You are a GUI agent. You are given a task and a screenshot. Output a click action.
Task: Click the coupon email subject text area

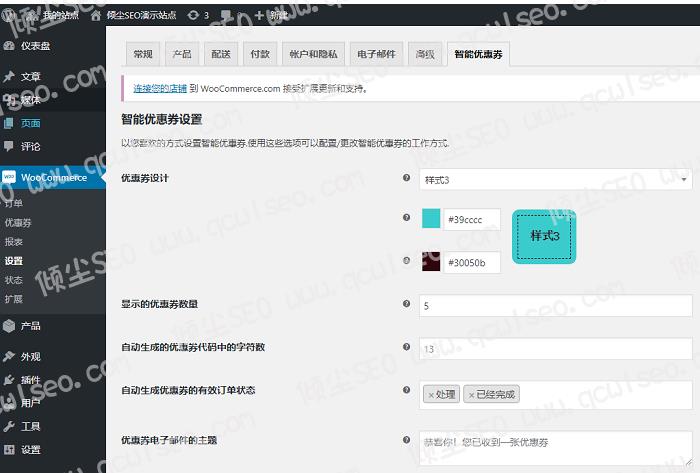(555, 450)
